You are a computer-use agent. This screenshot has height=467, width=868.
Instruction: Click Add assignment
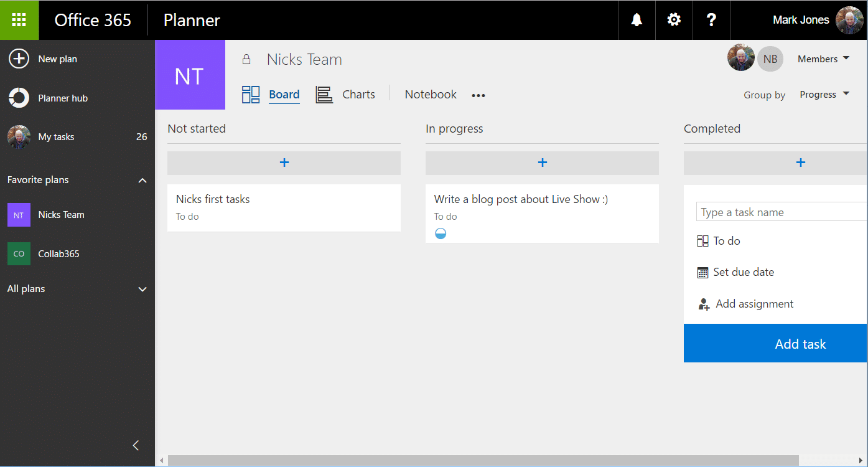click(x=755, y=304)
